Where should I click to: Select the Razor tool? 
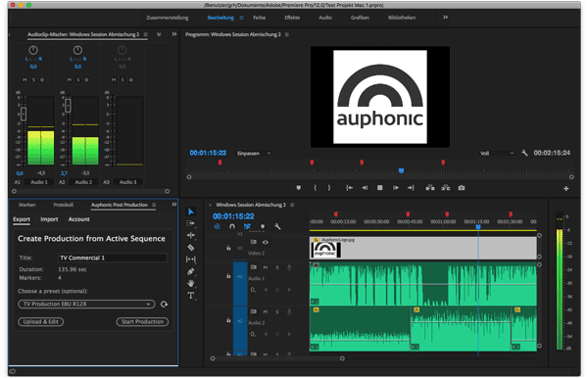tap(191, 247)
